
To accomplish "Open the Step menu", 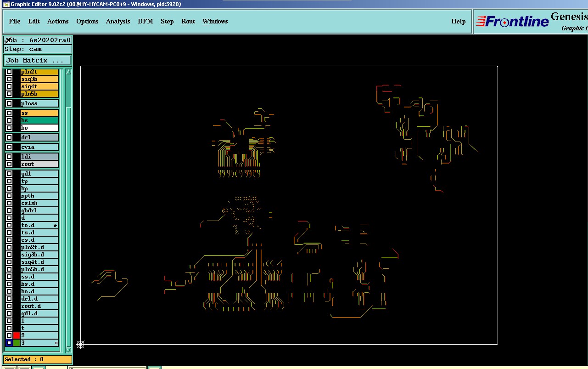I will coord(167,21).
